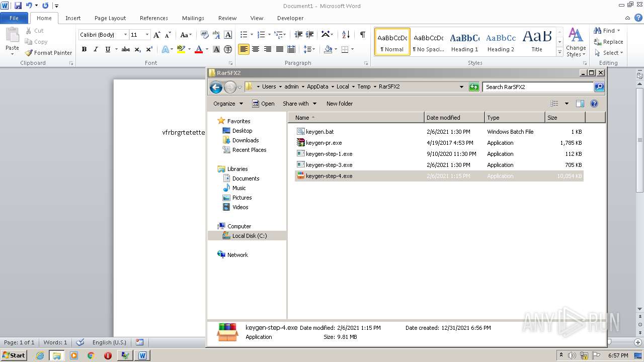This screenshot has height=362, width=644.
Task: Toggle the Explorer preview pane icon
Action: tap(580, 104)
